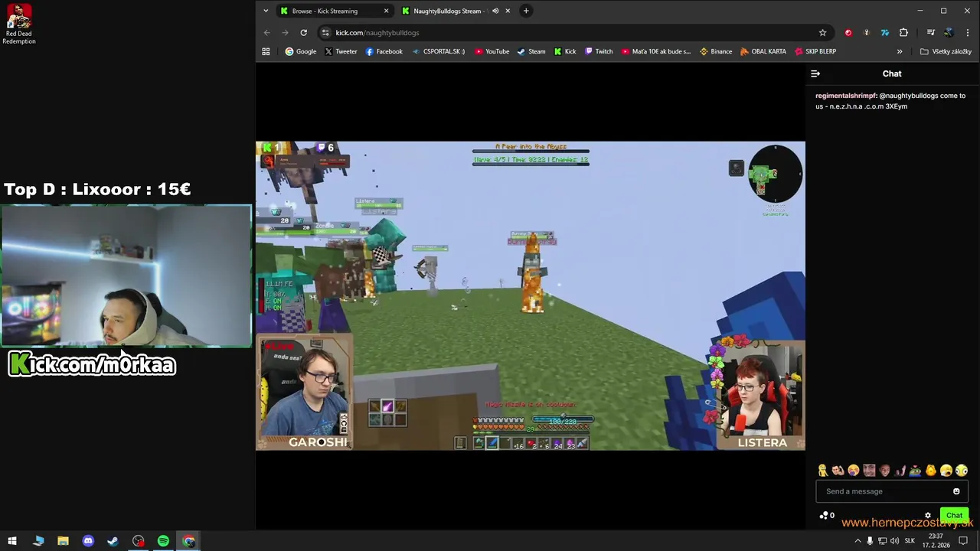
Task: Open the Binance bookmark
Action: (716, 51)
